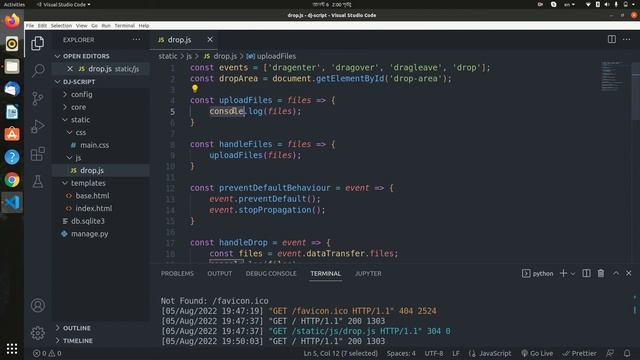The height and width of the screenshot is (360, 640).
Task: Open the Terminal menu
Action: [x=124, y=25]
